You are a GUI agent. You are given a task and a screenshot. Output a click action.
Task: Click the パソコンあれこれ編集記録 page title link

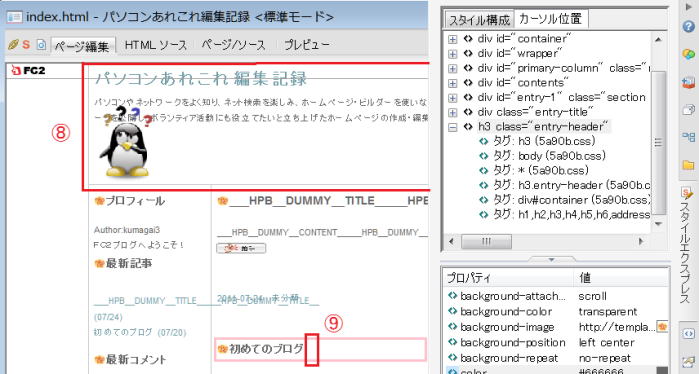tap(201, 79)
